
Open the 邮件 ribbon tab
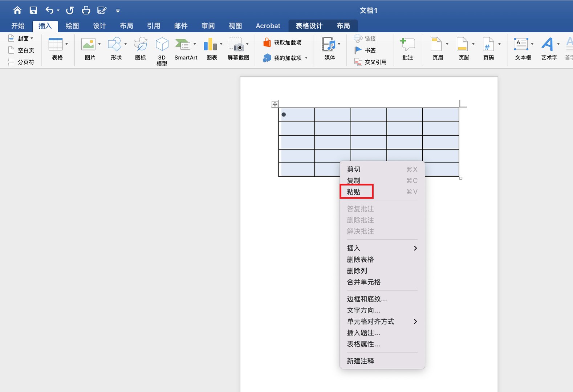point(181,26)
